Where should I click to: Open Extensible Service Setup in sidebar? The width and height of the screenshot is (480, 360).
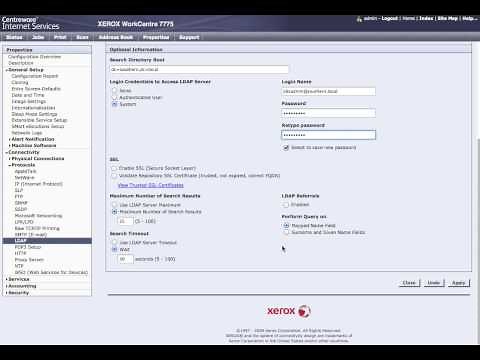tap(39, 120)
